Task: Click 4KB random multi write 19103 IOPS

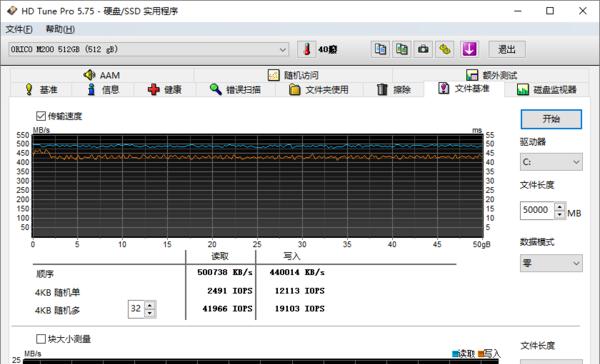Action: [299, 309]
